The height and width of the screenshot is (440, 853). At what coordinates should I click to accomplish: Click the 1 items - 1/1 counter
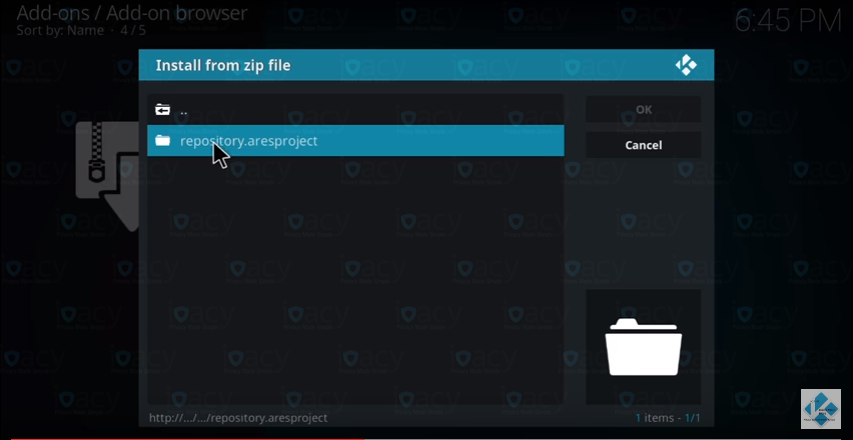coord(668,418)
